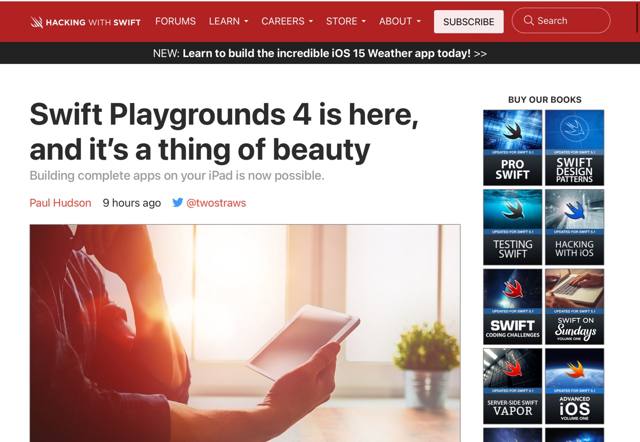
Task: Open the Pro Swift book cover
Action: [512, 147]
